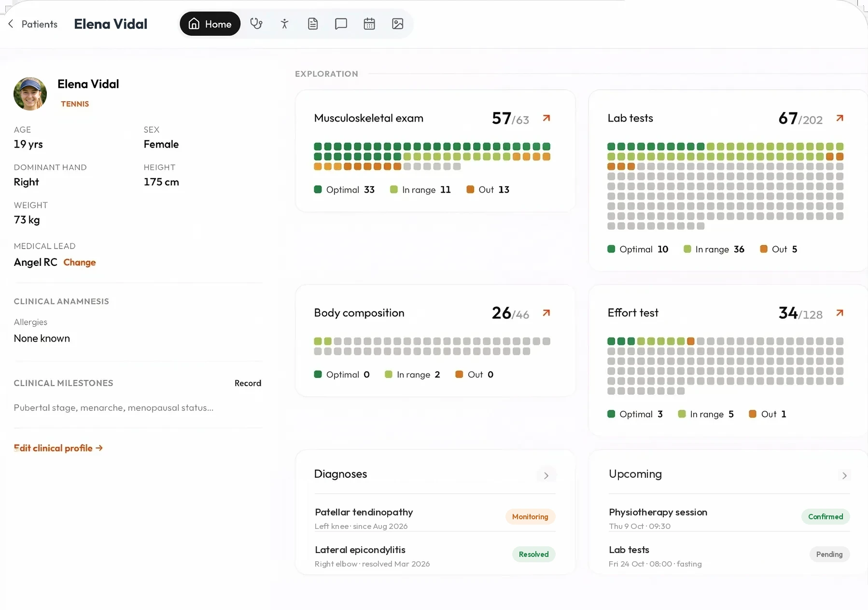This screenshot has height=610, width=868.
Task: Click Record for clinical milestones
Action: pos(248,383)
